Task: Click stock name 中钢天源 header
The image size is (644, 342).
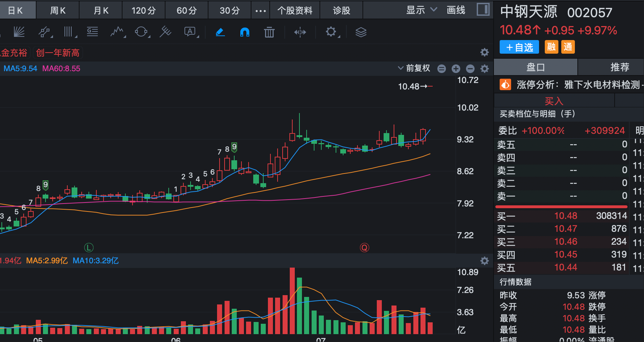Action: 529,12
